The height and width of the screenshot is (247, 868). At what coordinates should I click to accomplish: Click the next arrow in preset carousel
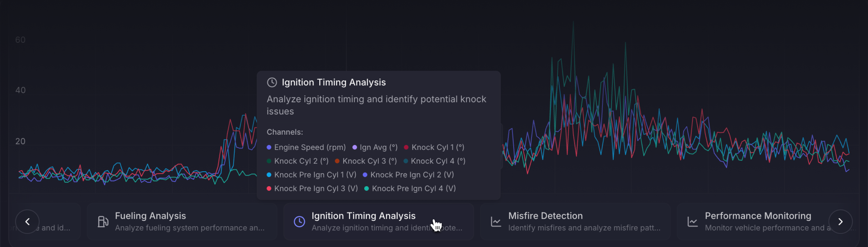tap(840, 222)
